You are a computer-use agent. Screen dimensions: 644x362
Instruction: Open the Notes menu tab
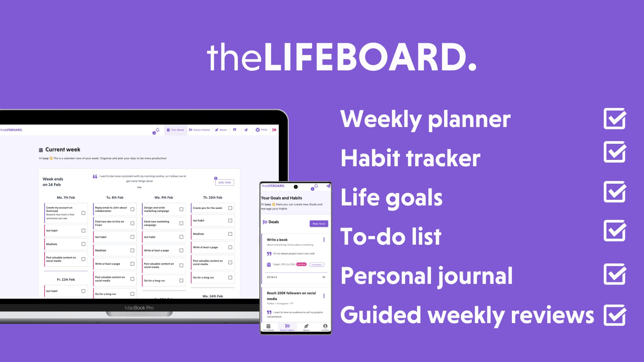222,129
